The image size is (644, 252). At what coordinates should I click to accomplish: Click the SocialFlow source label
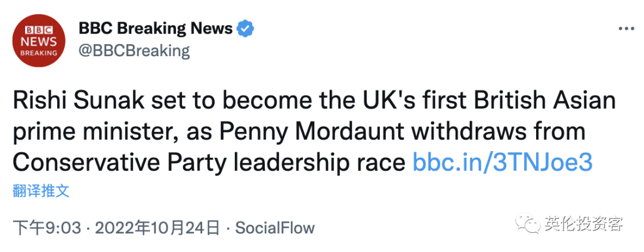pos(275,228)
